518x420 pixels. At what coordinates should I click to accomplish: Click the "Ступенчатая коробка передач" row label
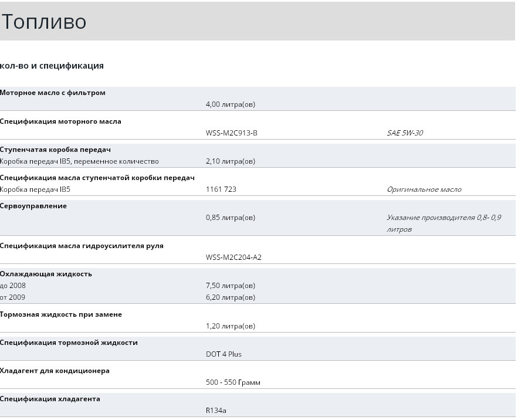click(55, 150)
